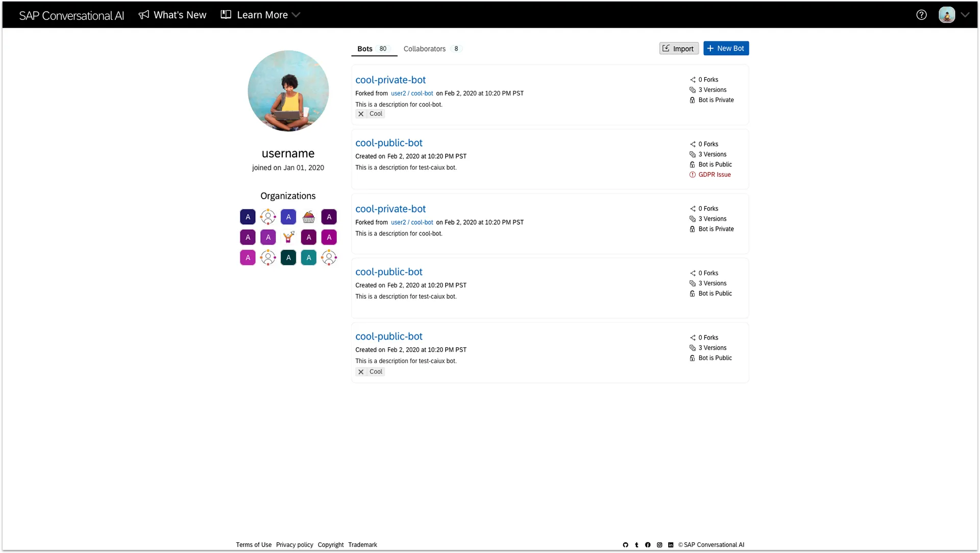Open people-circle organization right of light teal tile
This screenshot has width=980, height=553.
[329, 257]
